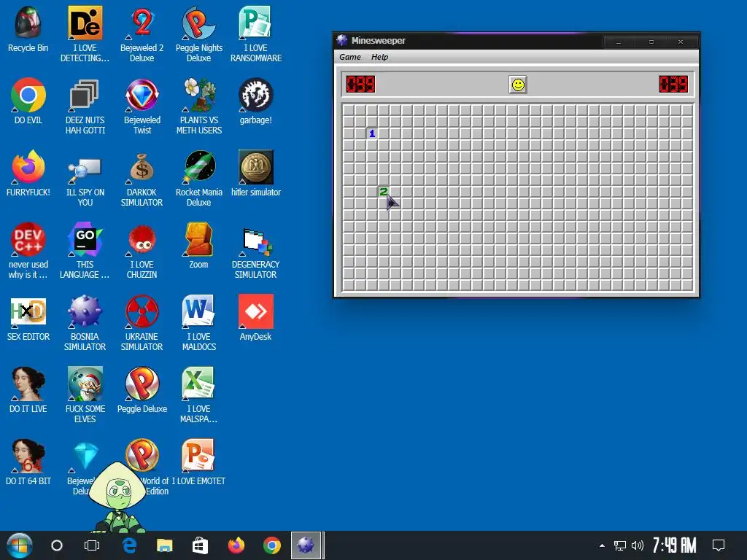Select the DO EVIL Chrome shortcut
The height and width of the screenshot is (560, 747).
point(28,101)
